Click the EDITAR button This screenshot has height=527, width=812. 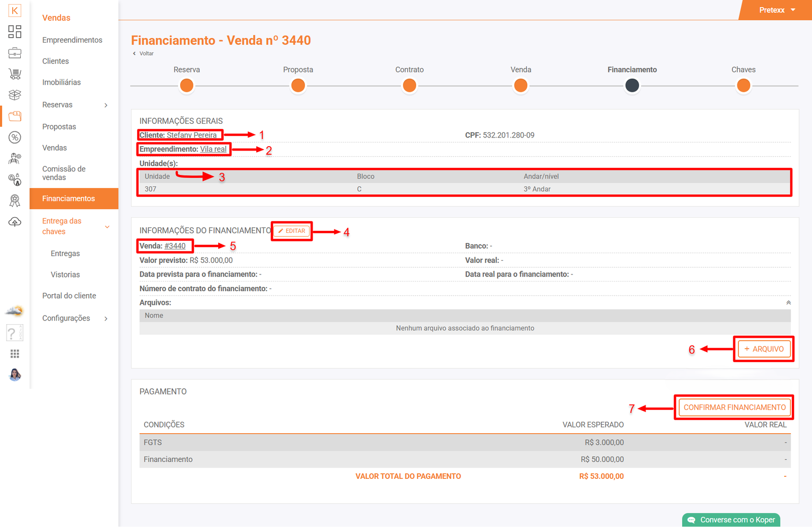pyautogui.click(x=292, y=231)
